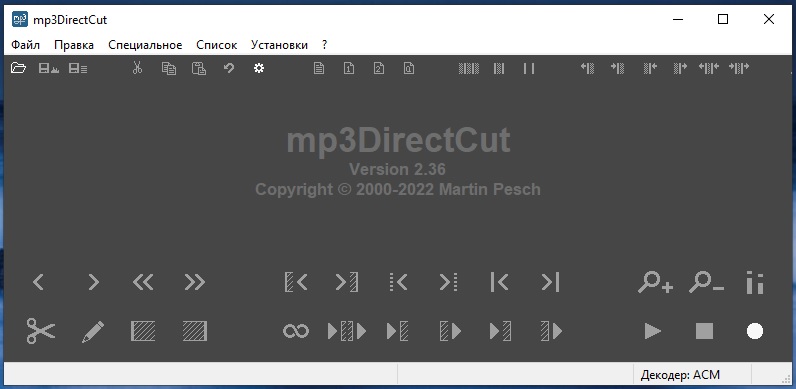Click the open-folder icon in the toolbar

[18, 68]
